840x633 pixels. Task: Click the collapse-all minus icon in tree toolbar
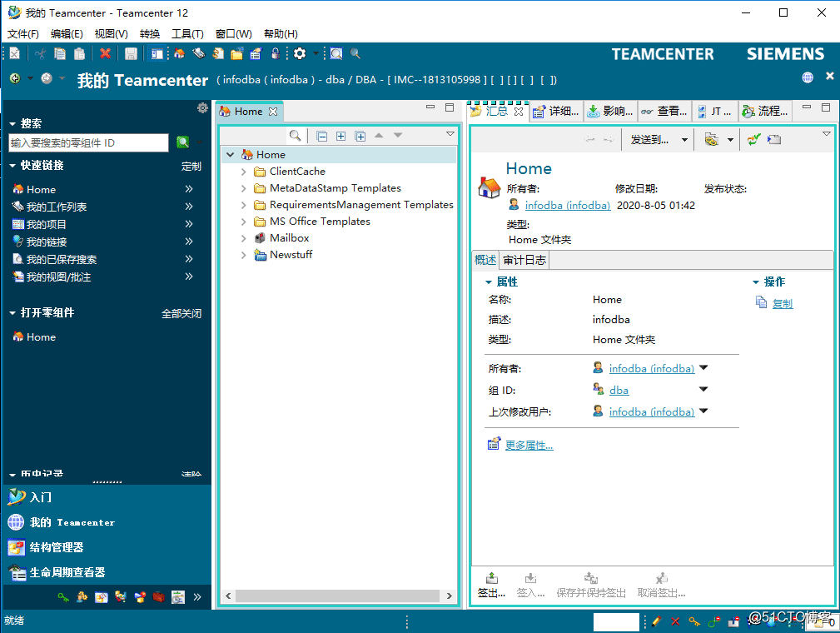coord(321,136)
